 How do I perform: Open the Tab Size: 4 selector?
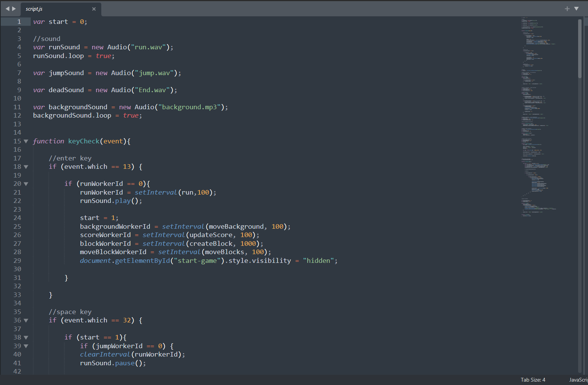[533, 380]
